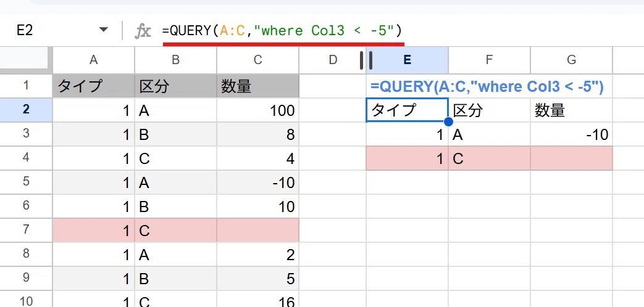This screenshot has width=644, height=307.
Task: Click cell B1 containing 区分
Action: 176,86
